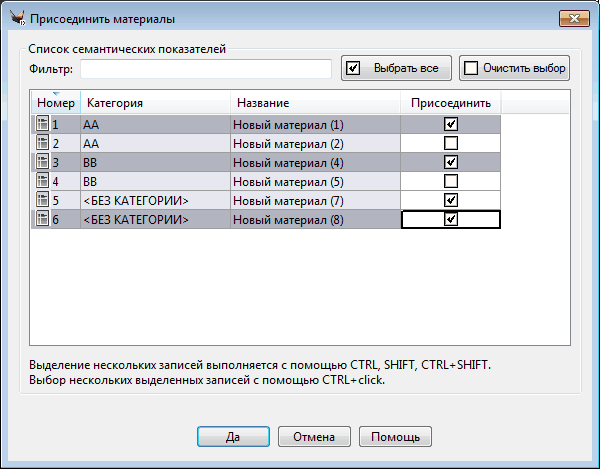Click the row icon for record 1
Screen dimensions: 600x469
(42, 124)
